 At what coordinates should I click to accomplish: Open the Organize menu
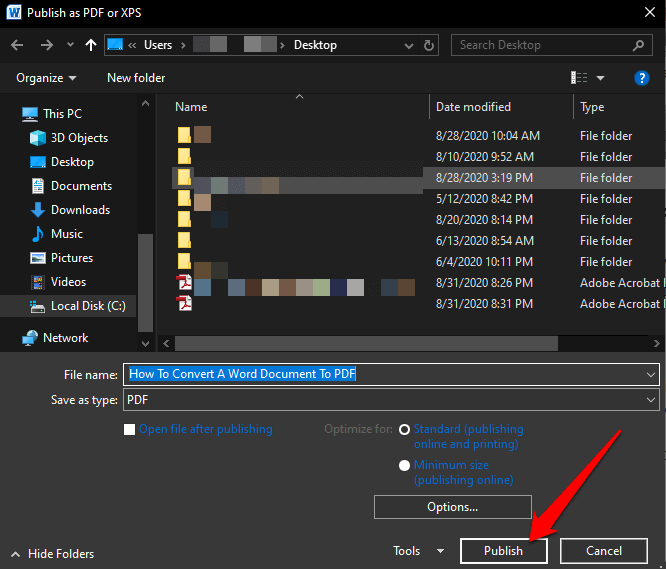tap(46, 78)
